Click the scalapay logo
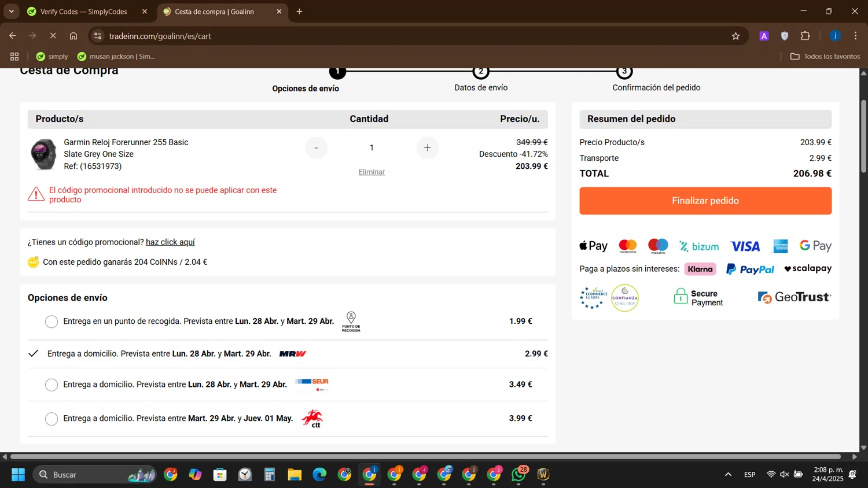The image size is (868, 488). point(808,268)
